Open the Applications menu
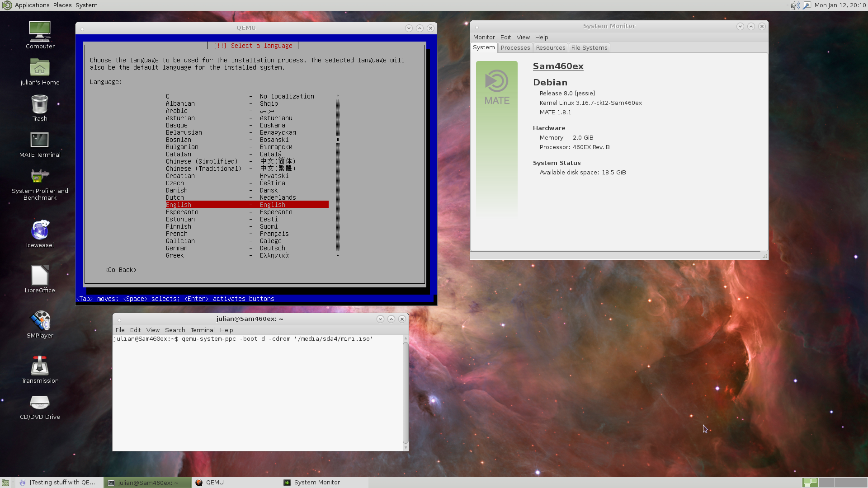Screen dimensions: 868x488 pyautogui.click(x=32, y=5)
